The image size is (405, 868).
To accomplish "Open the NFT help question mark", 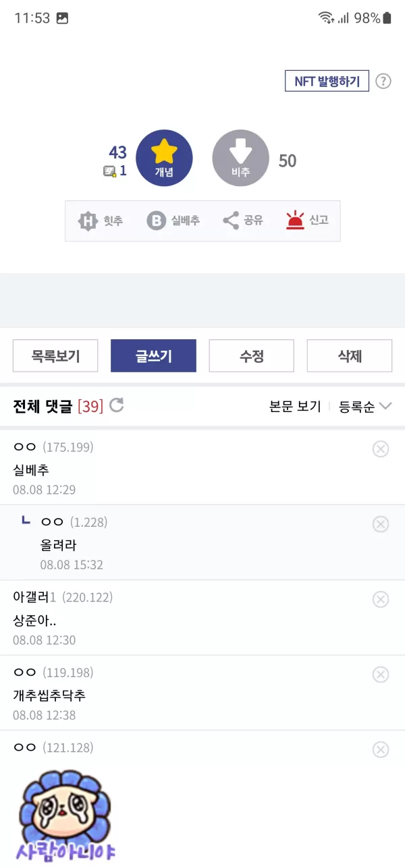I will (x=383, y=82).
